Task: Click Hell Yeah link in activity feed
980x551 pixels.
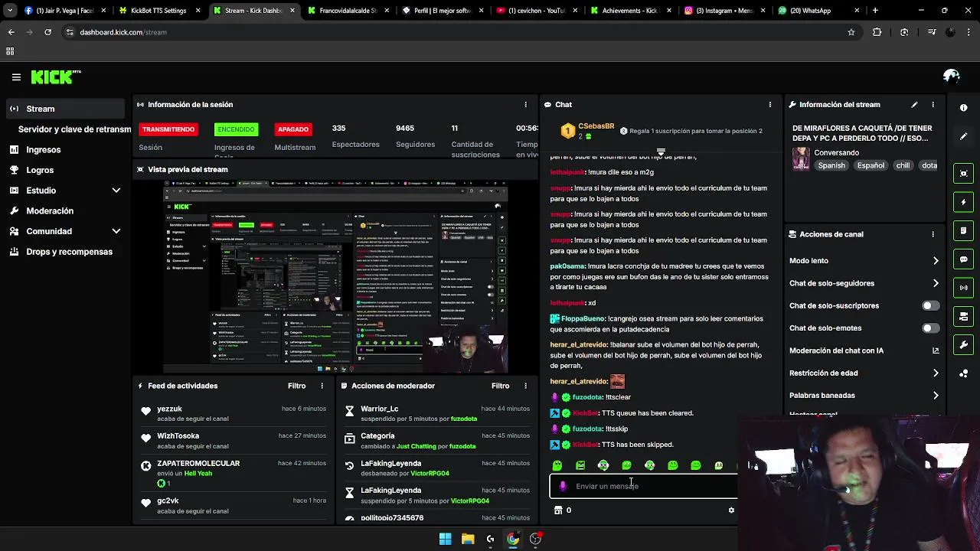Action: point(198,473)
